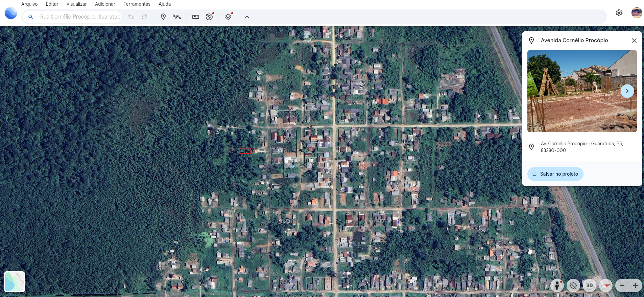Open the Visualizar menu
644x297 pixels.
point(76,4)
